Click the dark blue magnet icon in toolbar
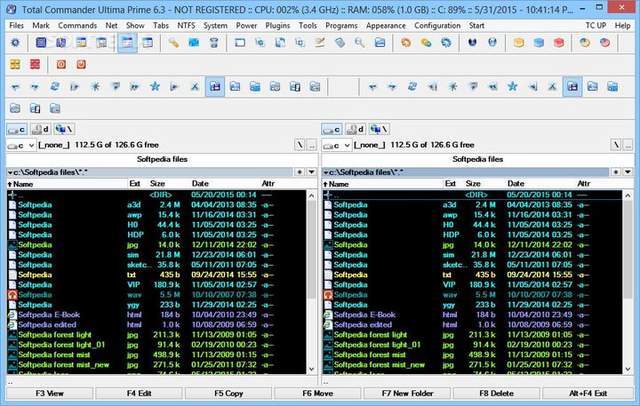This screenshot has height=406, width=640. click(472, 42)
